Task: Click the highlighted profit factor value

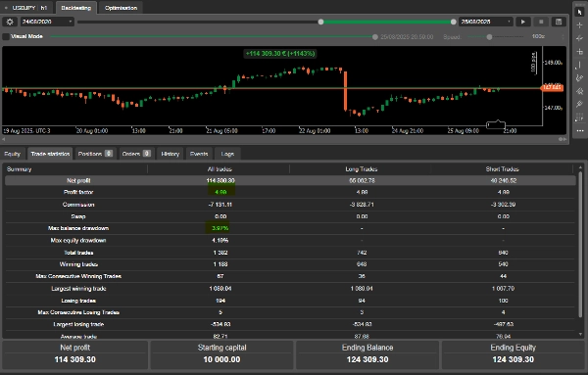Action: click(220, 192)
